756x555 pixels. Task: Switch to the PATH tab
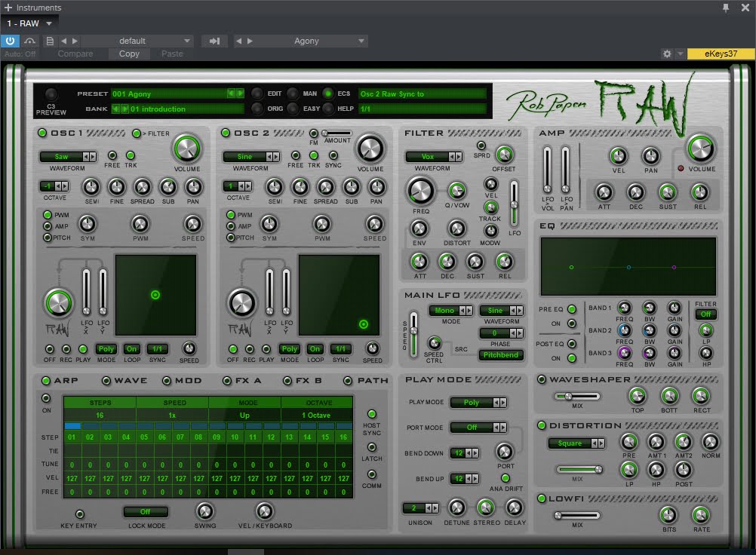[366, 381]
